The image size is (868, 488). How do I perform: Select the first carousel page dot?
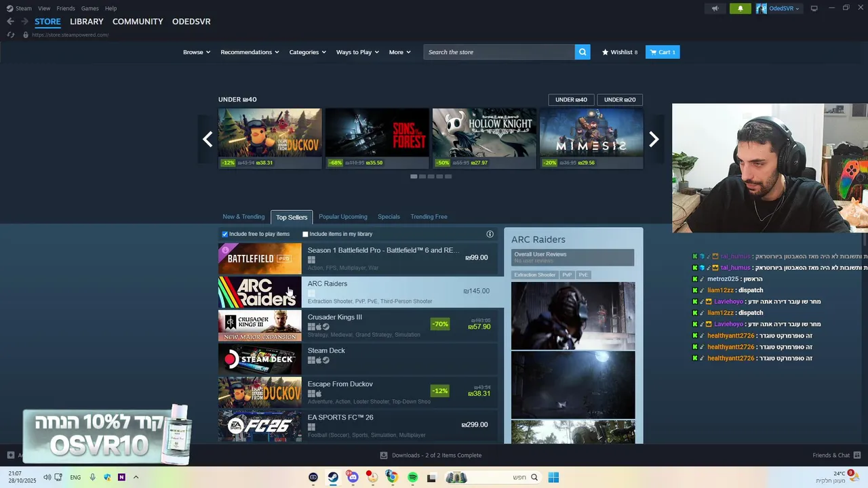(414, 176)
